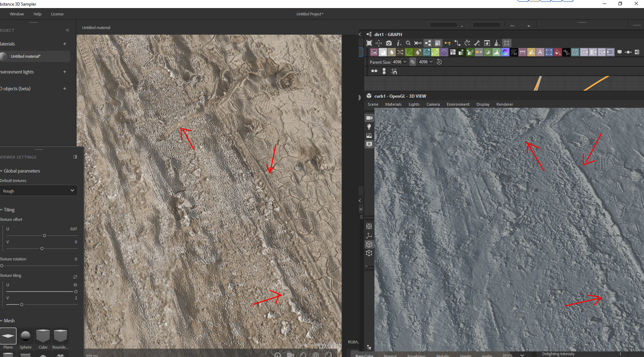Toggle the grid display icon in the graph toolbar
This screenshot has height=357, width=644.
[506, 43]
